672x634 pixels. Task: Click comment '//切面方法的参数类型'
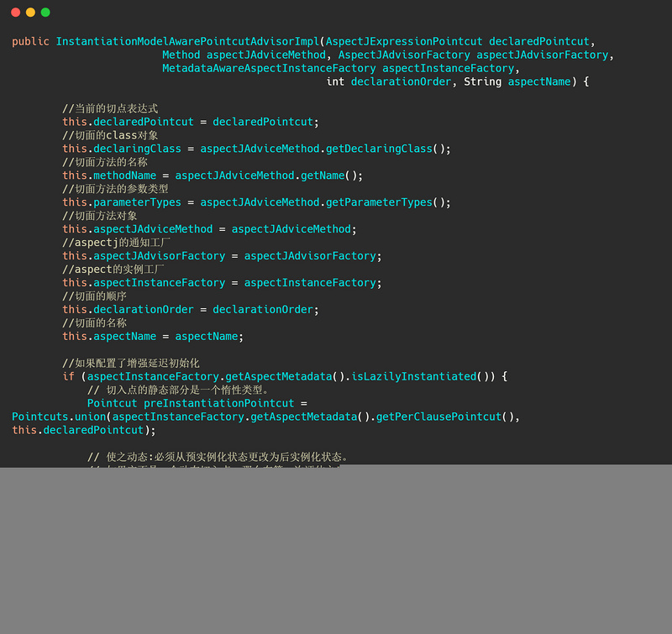[115, 189]
